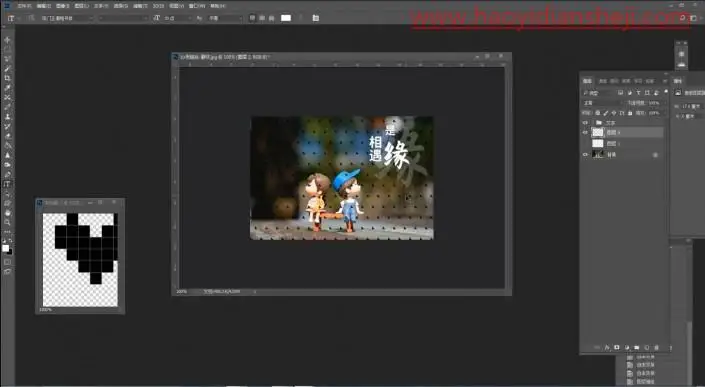
Task: Open the layer filter kind dropdown
Action: 598,93
